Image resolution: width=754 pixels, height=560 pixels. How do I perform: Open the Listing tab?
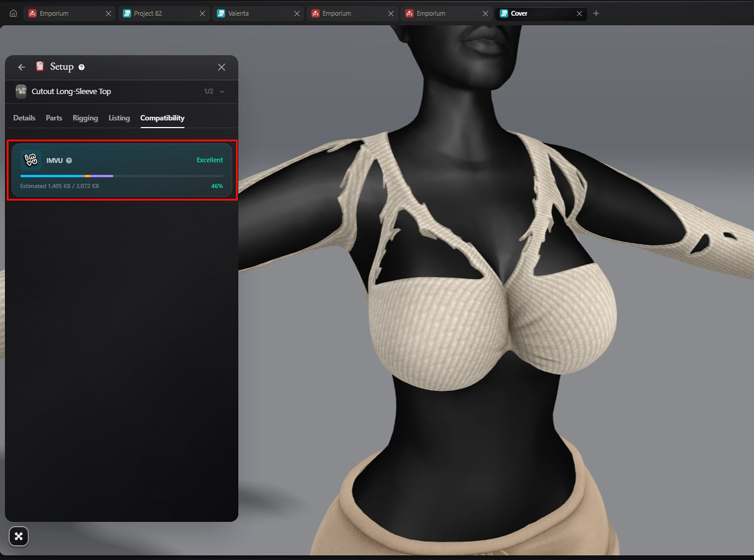(119, 118)
